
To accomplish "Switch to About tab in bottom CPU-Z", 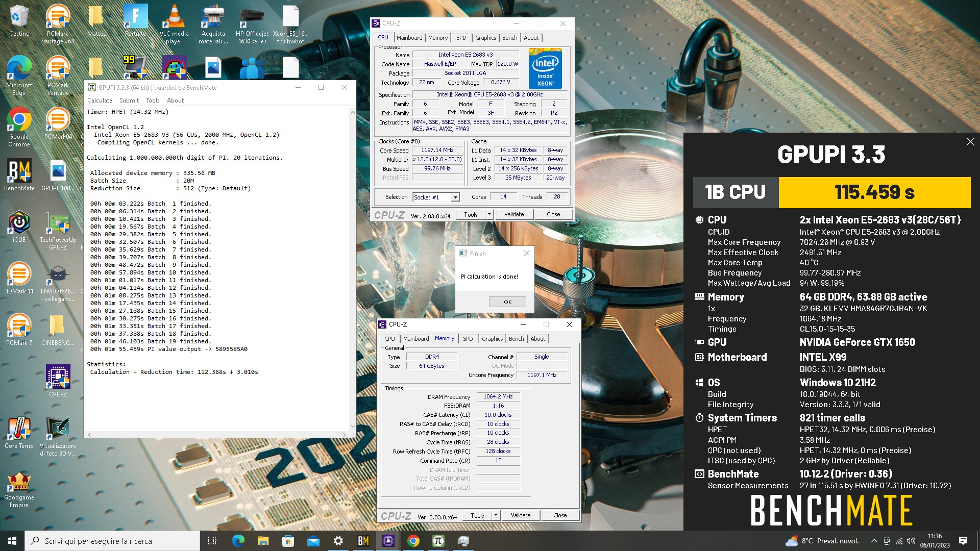I will [537, 339].
